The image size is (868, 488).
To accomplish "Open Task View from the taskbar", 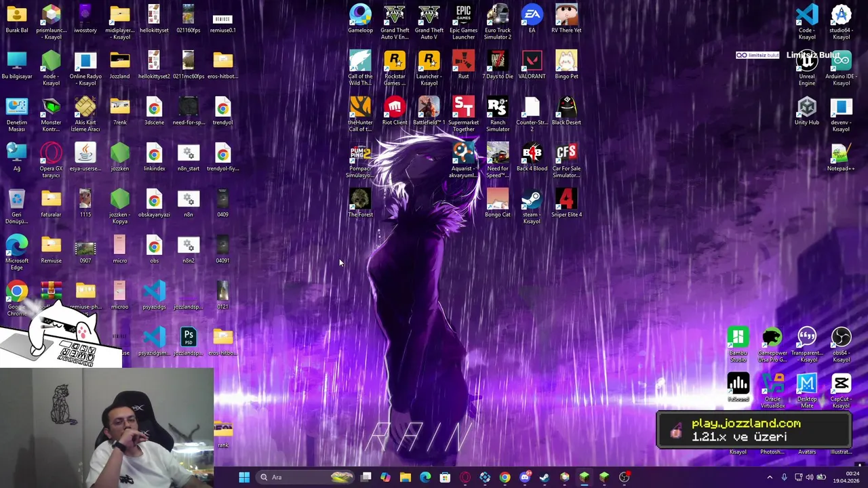I will point(366,477).
